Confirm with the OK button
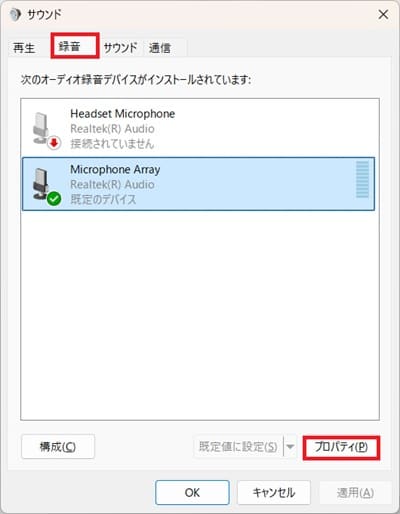Viewport: 400px width, 514px height. pyautogui.click(x=192, y=492)
